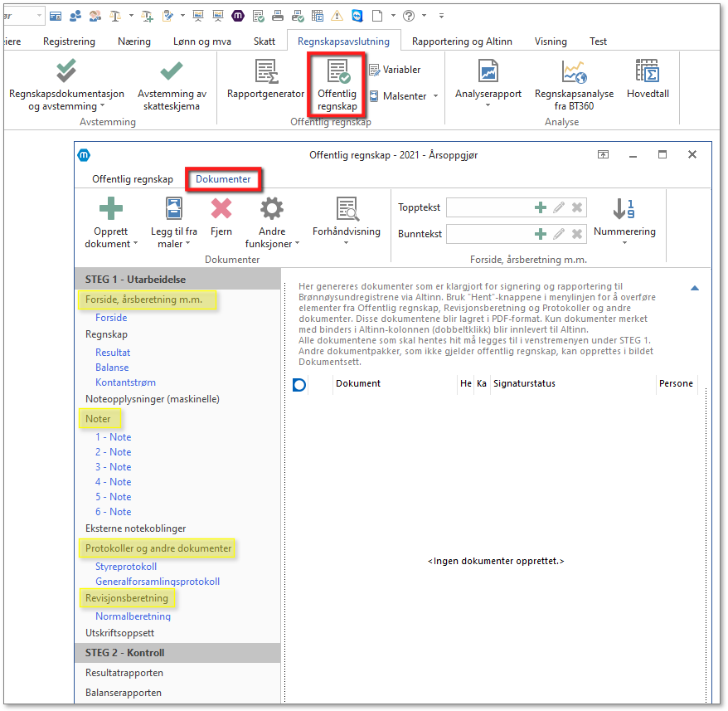Open the Generalforsamlingsprotokoll link
Image resolution: width=728 pixels, height=711 pixels.
(x=158, y=582)
